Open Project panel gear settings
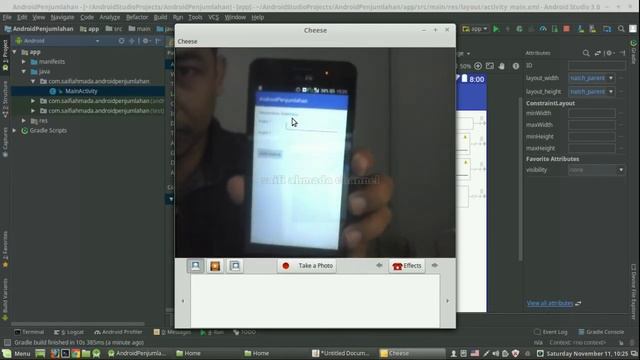Image resolution: width=640 pixels, height=360 pixels. click(146, 41)
